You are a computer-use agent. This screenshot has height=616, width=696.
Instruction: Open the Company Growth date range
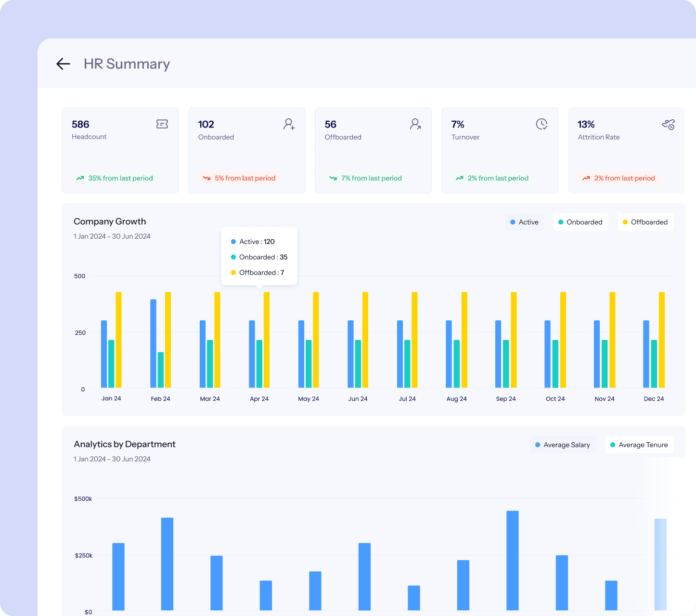[112, 236]
